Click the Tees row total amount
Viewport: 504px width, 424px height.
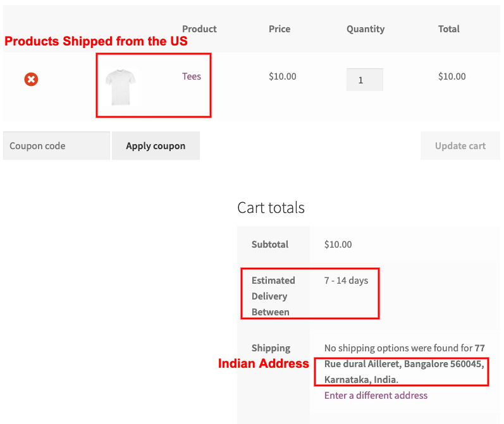click(452, 76)
